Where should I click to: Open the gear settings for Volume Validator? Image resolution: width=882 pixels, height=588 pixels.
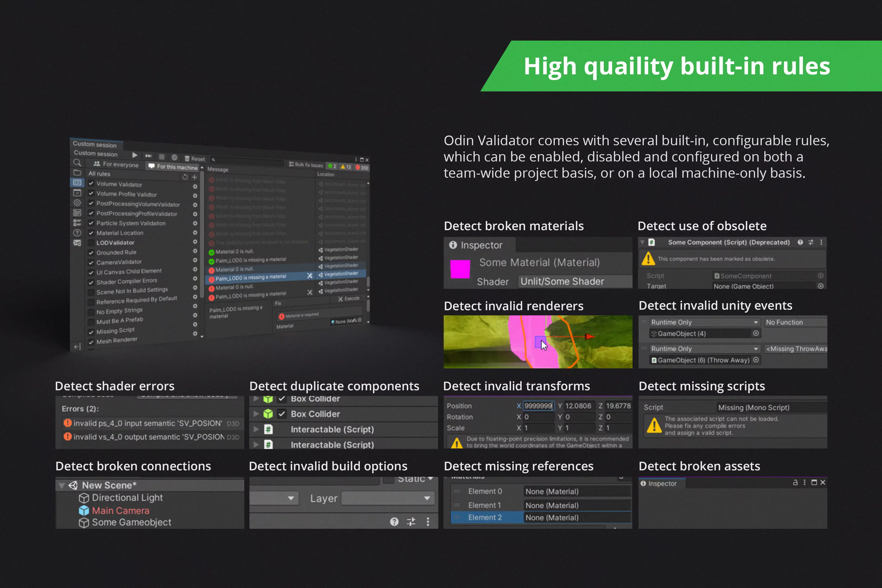[195, 187]
